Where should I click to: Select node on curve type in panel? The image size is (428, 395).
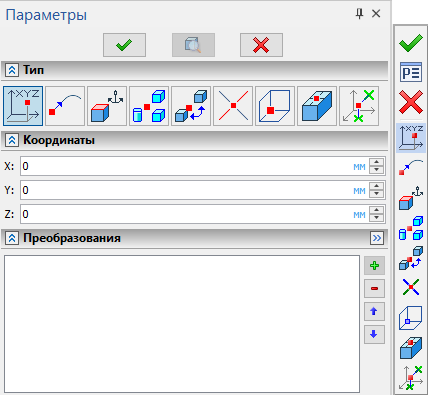[65, 106]
